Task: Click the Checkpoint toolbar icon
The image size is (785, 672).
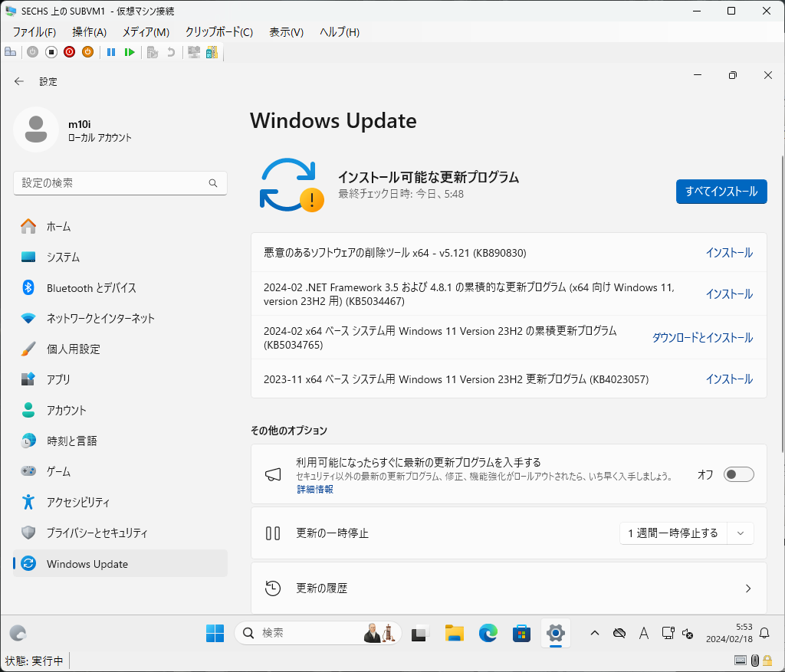Action: coord(153,52)
